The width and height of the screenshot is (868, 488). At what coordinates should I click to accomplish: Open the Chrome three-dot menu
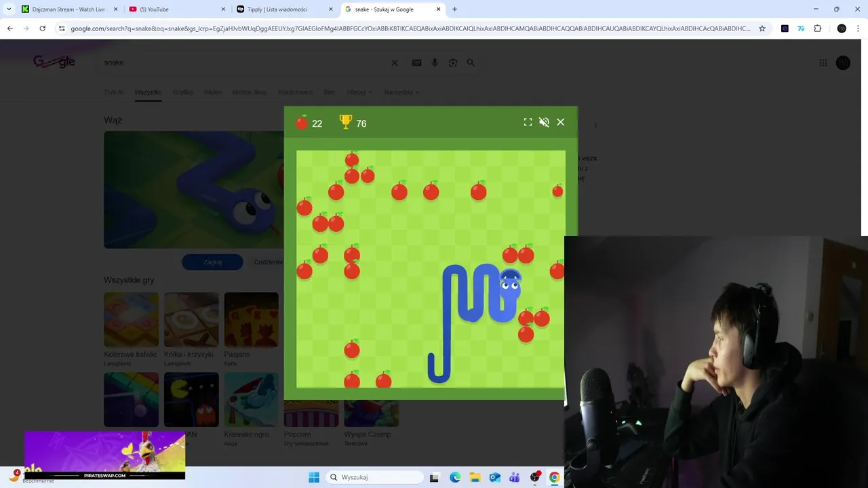coord(859,28)
